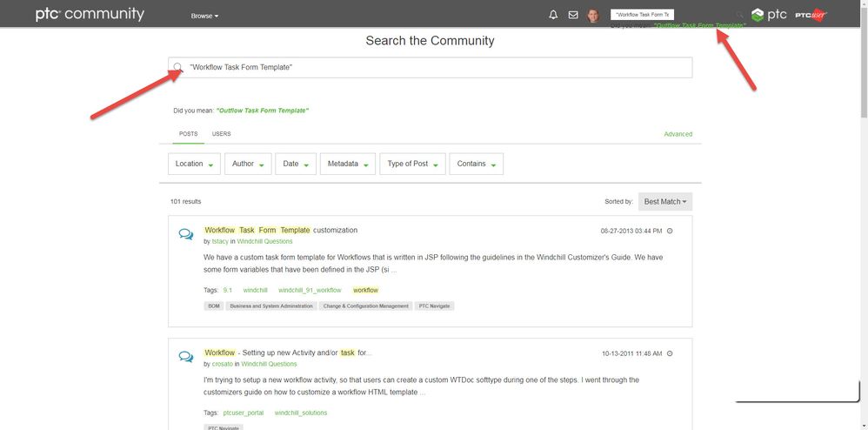Click Outflow suggestion under the header search
This screenshot has width=868, height=430.
click(699, 25)
